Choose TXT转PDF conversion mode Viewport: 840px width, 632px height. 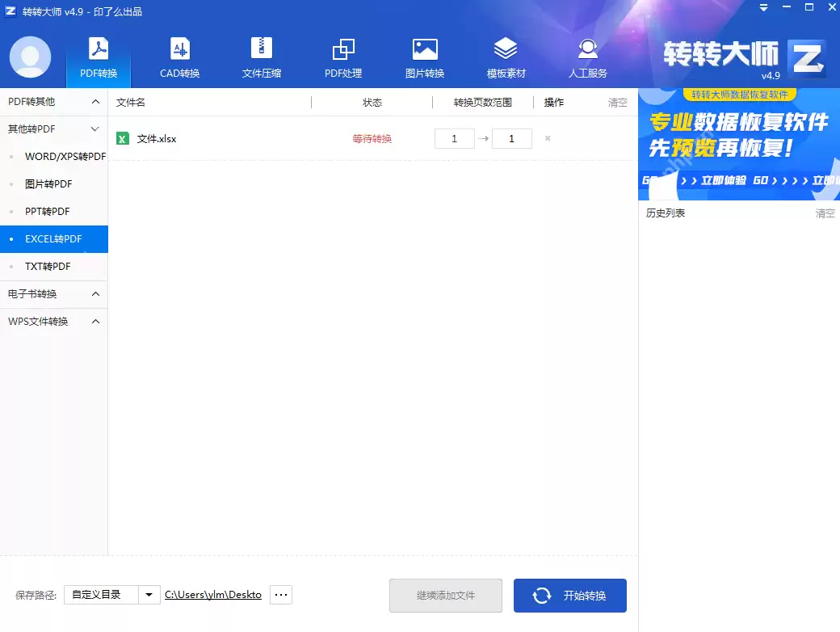pyautogui.click(x=46, y=266)
